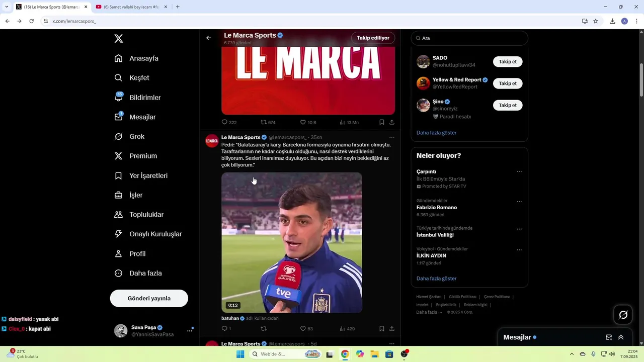
Task: Open options for İstanbul Valiliği trend
Action: tap(519, 229)
